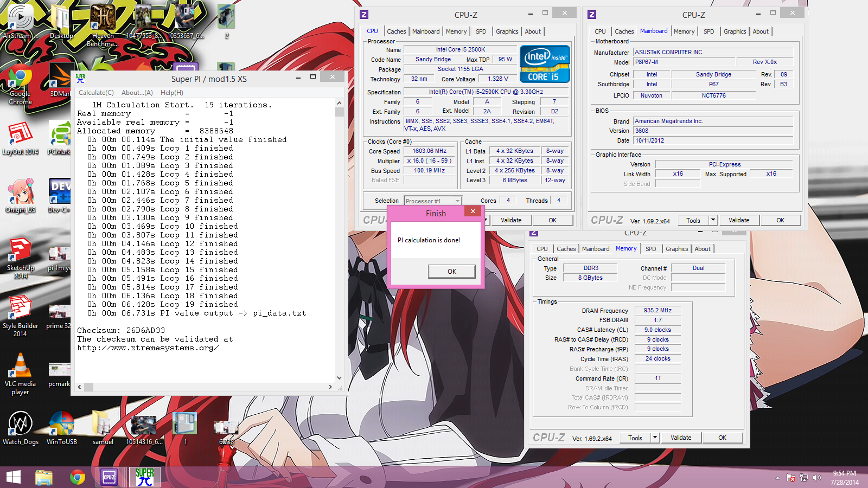Click Super PI horizontal scrollbar right arrow
The width and height of the screenshot is (868, 488).
(330, 387)
